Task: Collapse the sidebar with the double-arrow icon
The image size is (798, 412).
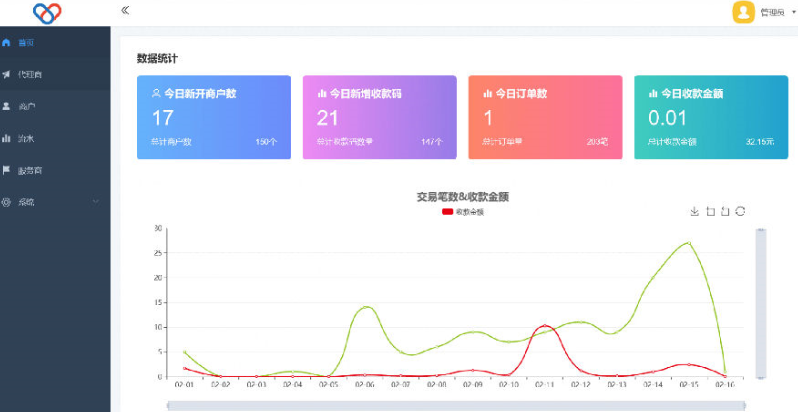Action: (x=125, y=10)
